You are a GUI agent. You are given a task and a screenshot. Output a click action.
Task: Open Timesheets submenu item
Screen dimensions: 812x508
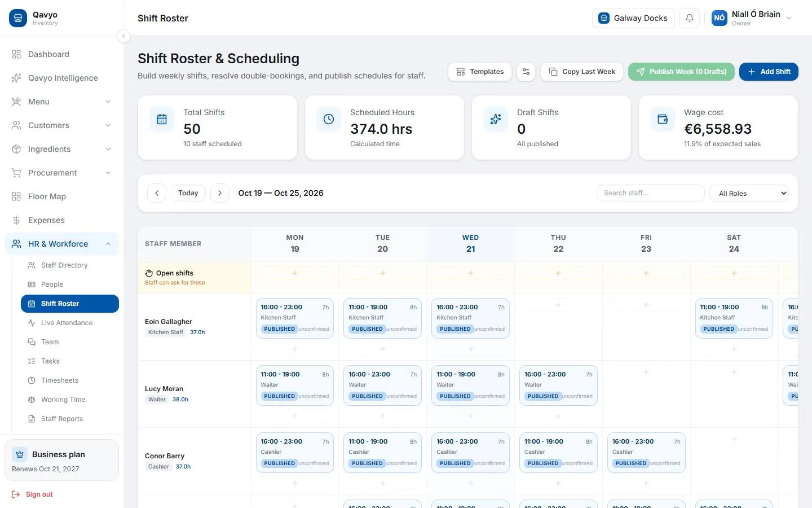click(70, 380)
